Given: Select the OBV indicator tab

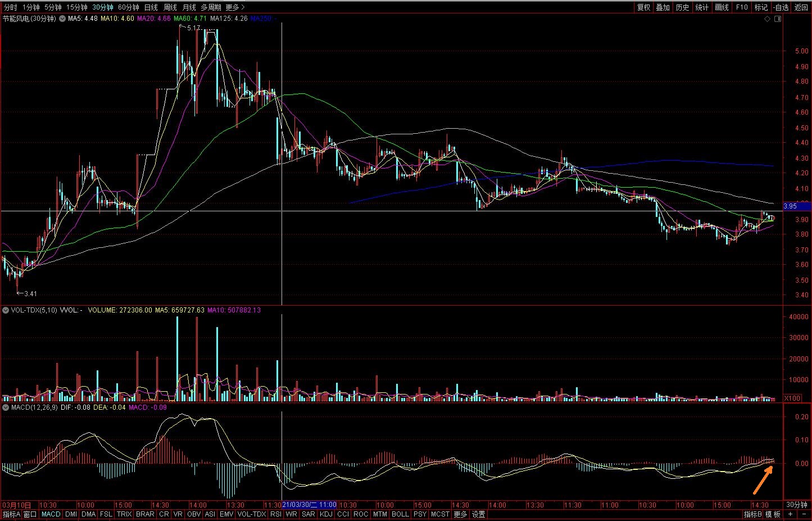Looking at the screenshot, I should pyautogui.click(x=194, y=514).
